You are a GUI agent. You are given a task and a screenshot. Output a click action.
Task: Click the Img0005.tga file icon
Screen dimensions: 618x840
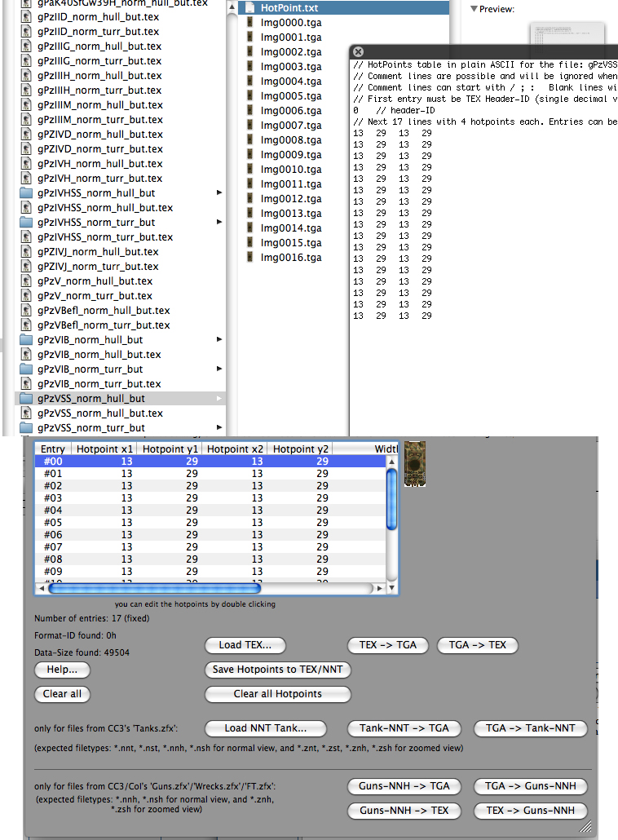pos(249,95)
